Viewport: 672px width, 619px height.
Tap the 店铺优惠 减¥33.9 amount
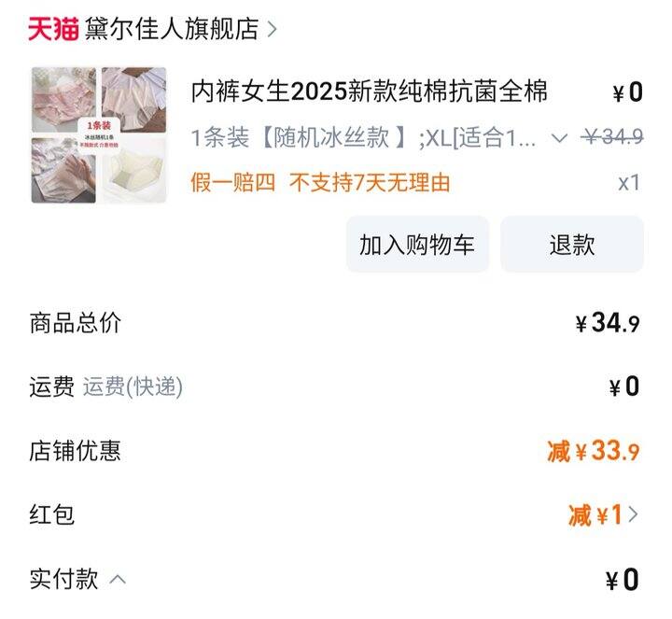click(x=594, y=451)
